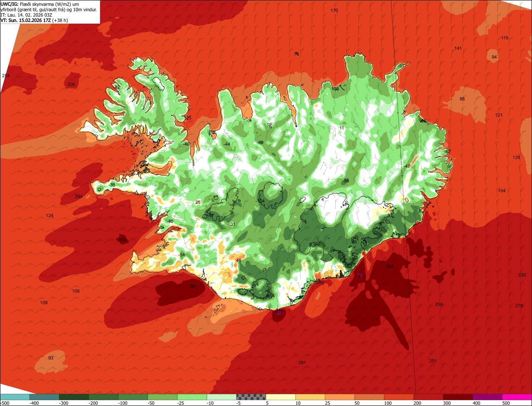532x406 pixels.
Task: Click the '94' value on the orange patch
Action: [494, 57]
